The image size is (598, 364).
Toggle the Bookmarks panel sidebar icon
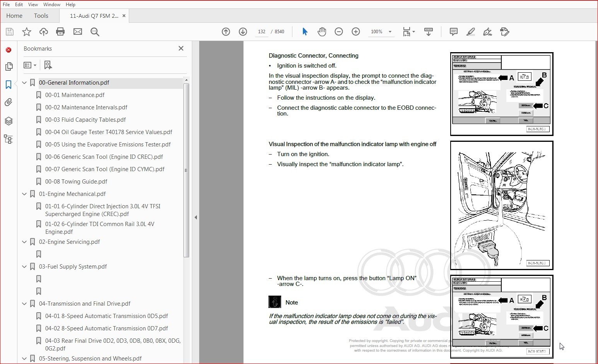(9, 84)
